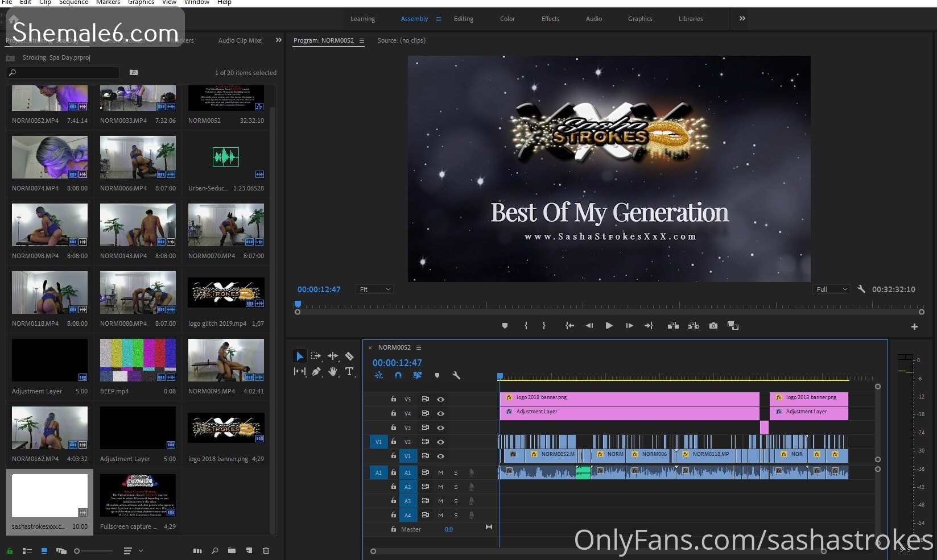Switch Project panel to List view
The height and width of the screenshot is (560, 937).
pos(27,550)
